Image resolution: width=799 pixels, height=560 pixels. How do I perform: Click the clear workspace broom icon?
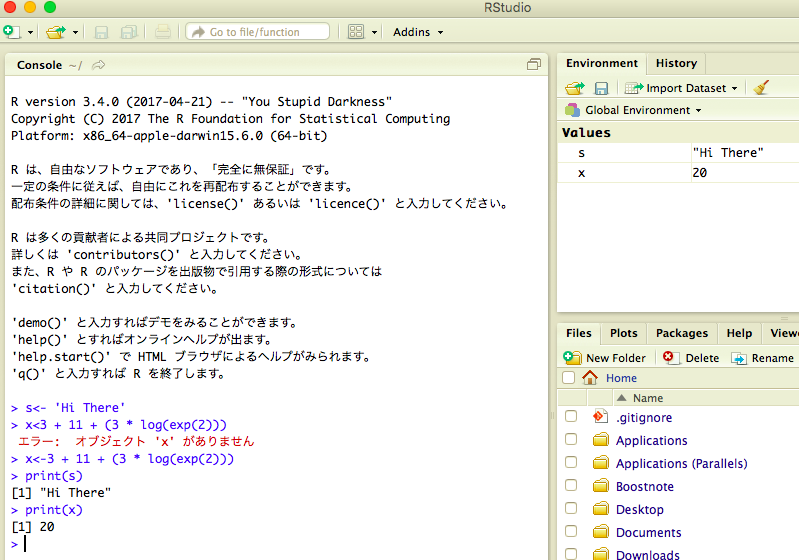click(761, 88)
